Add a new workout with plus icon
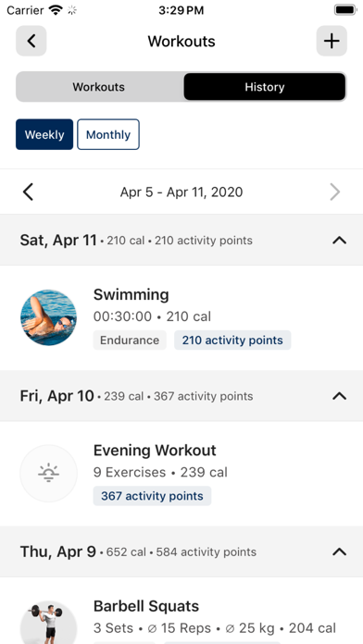 [x=332, y=41]
